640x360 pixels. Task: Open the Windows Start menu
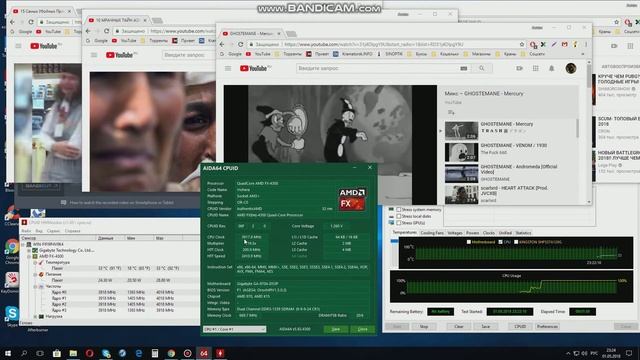click(x=8, y=353)
